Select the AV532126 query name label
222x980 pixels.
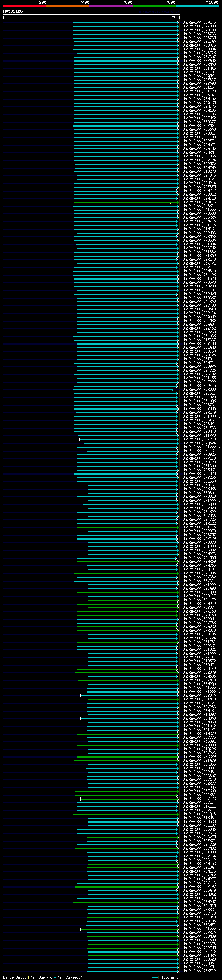coord(13,11)
